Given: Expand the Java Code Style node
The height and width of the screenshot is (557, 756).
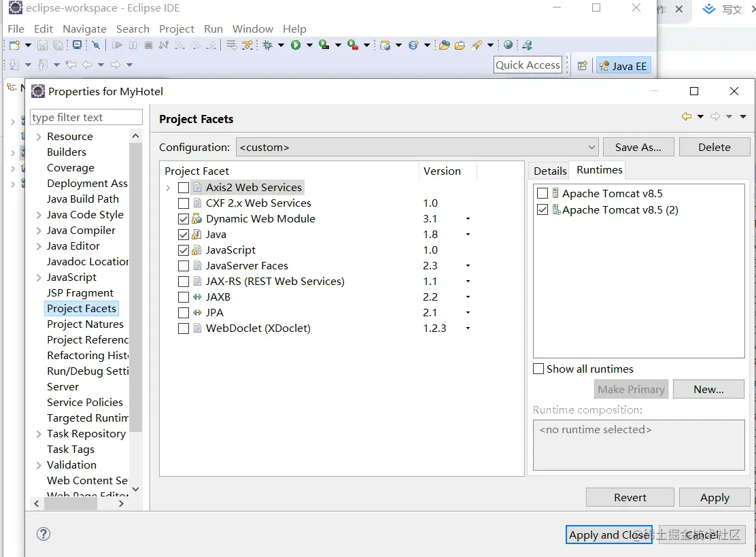Looking at the screenshot, I should point(39,215).
